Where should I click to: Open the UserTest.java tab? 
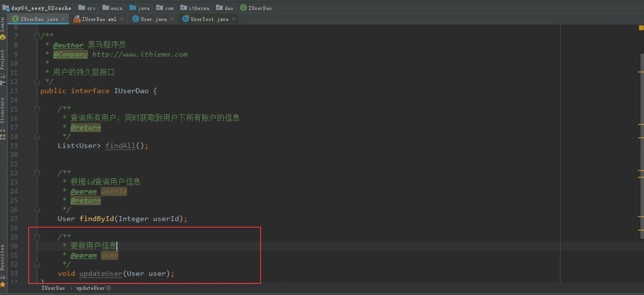point(209,19)
